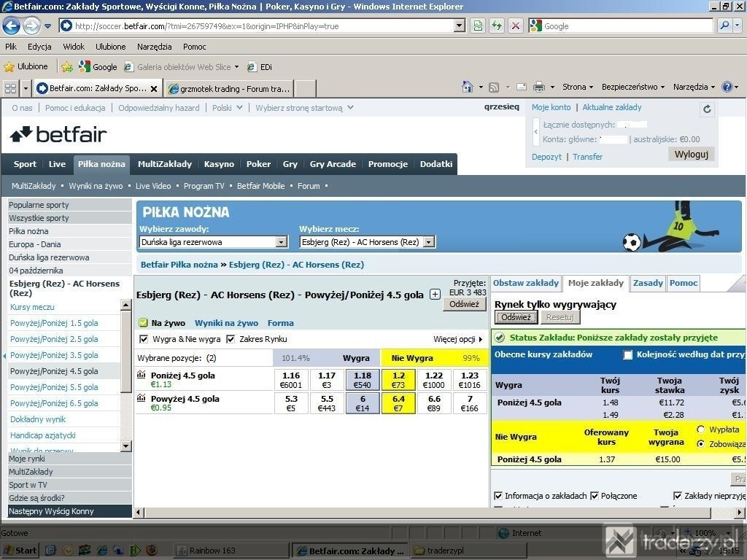This screenshot has width=747, height=560.
Task: Open the Start menu
Action: coord(20,551)
